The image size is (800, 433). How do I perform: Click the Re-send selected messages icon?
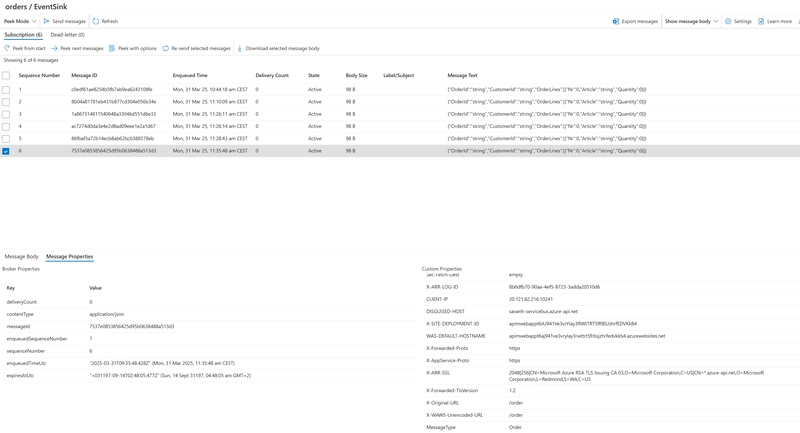pos(166,48)
